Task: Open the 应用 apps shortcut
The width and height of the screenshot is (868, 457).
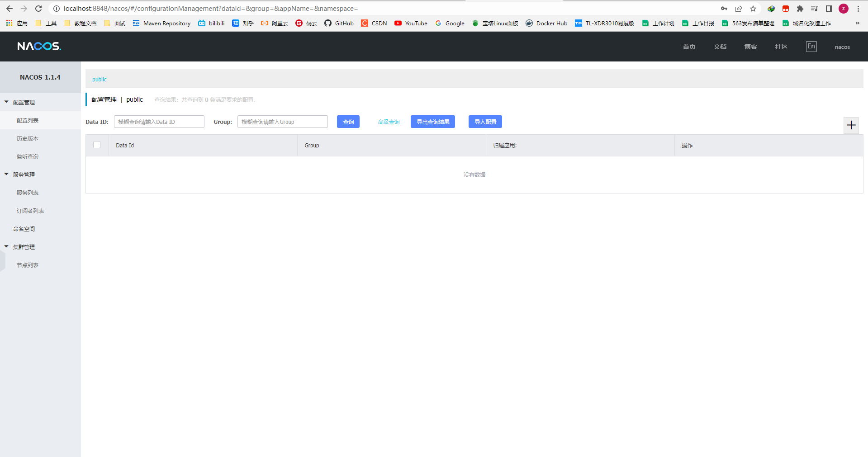Action: 17,23
